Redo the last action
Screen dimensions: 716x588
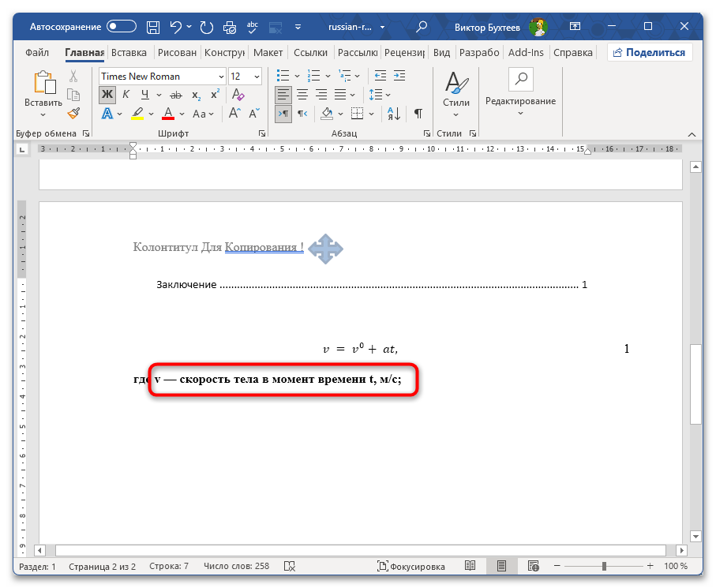(206, 28)
